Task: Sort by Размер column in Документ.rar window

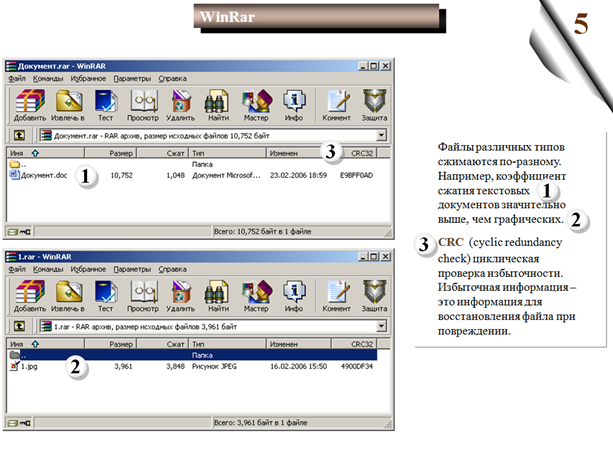Action: (x=110, y=153)
